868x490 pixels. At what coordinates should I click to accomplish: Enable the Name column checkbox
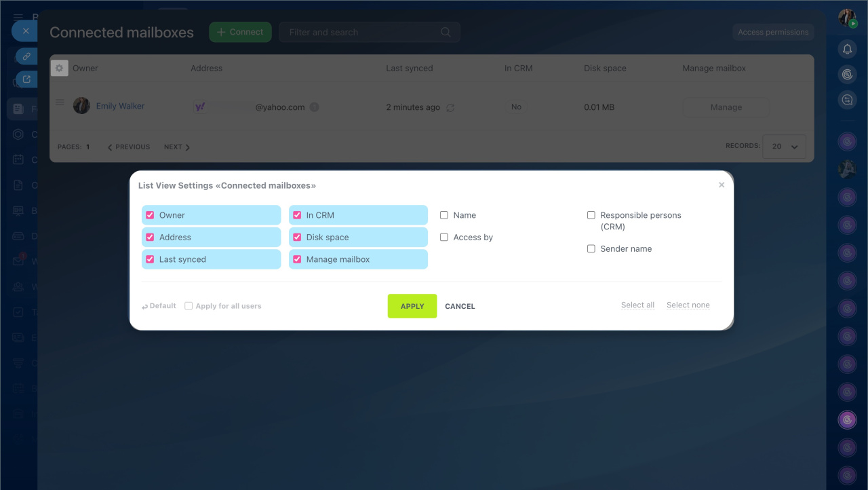click(444, 215)
